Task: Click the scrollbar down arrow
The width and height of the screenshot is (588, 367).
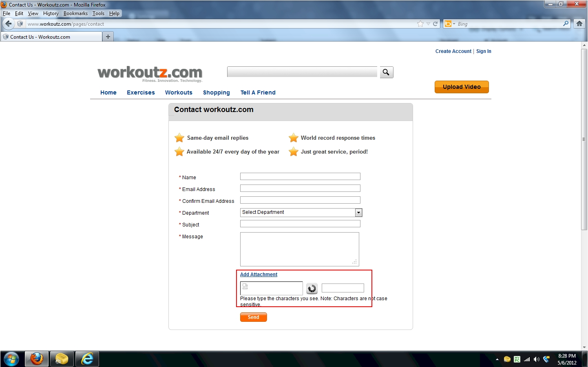Action: click(584, 347)
